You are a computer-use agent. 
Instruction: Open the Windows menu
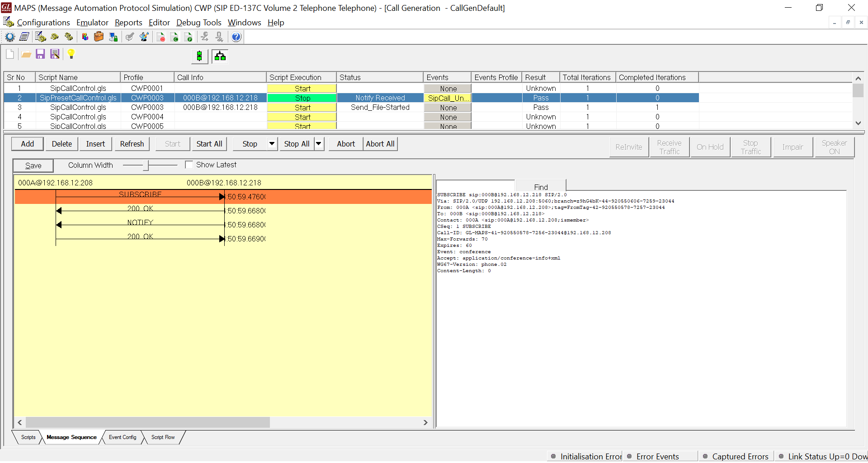coord(244,23)
